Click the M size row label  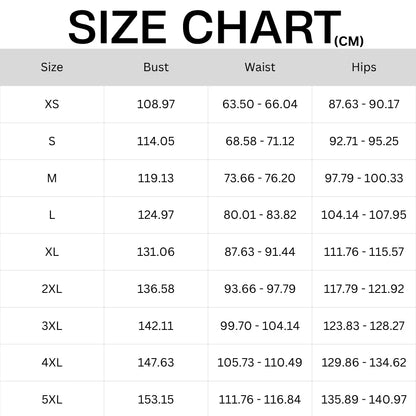coord(52,178)
